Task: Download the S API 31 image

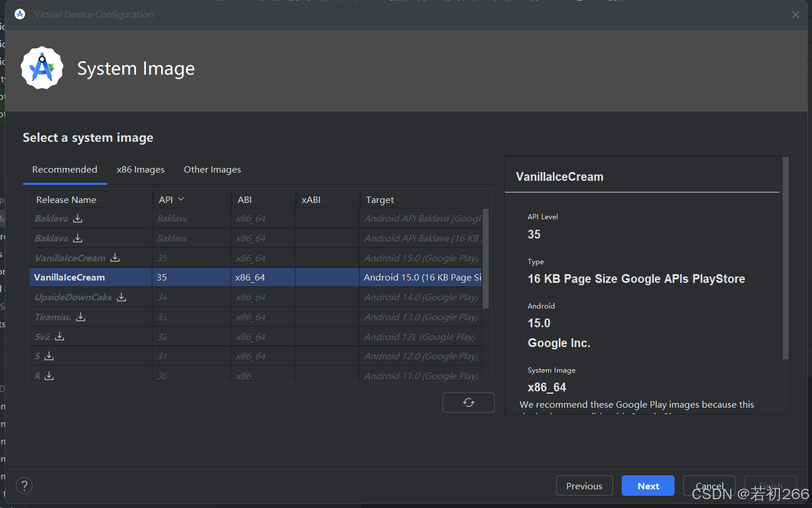Action: (49, 356)
